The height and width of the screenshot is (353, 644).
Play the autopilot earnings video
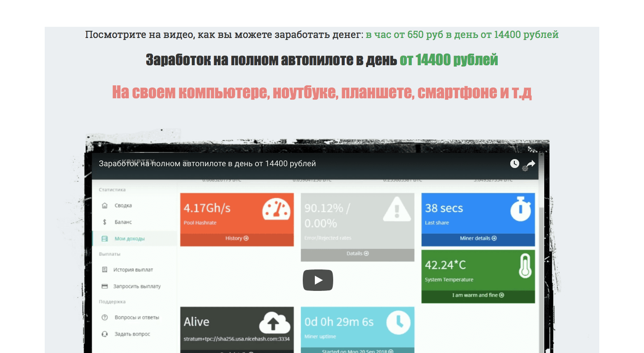coord(318,280)
